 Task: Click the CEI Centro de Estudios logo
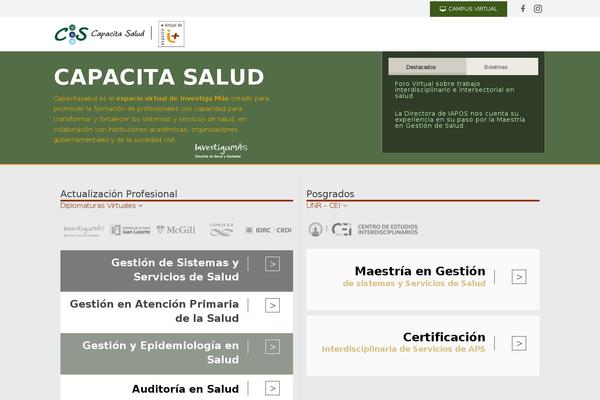pyautogui.click(x=375, y=229)
